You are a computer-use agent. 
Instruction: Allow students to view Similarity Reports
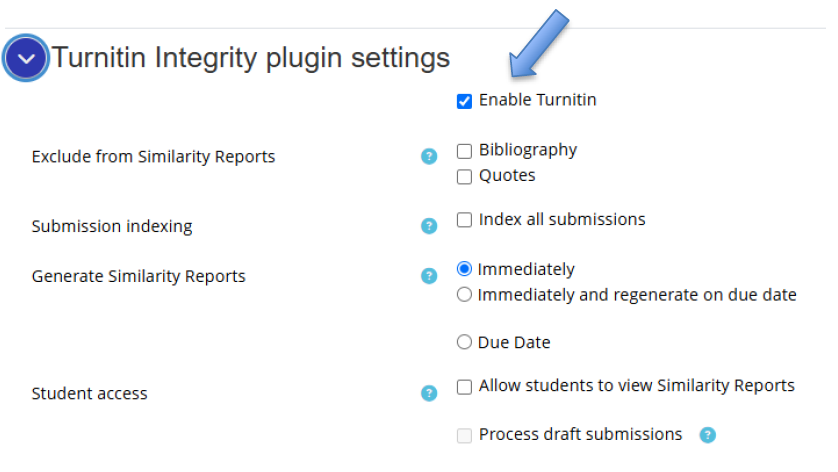point(464,387)
